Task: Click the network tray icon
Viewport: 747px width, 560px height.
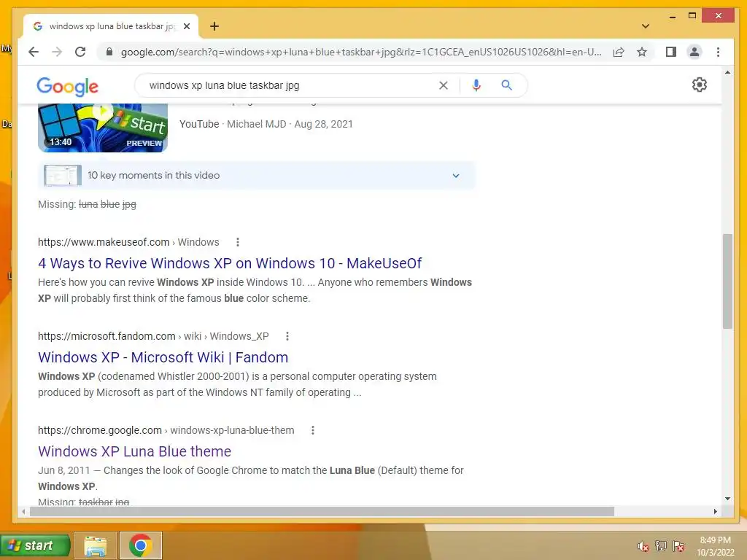Action: [x=661, y=546]
